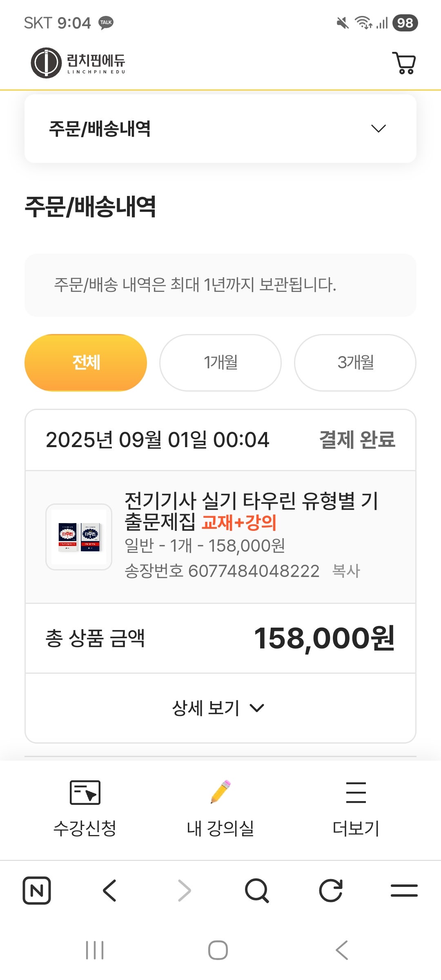
Task: Open the 더보기 hamburger menu
Action: [x=356, y=793]
